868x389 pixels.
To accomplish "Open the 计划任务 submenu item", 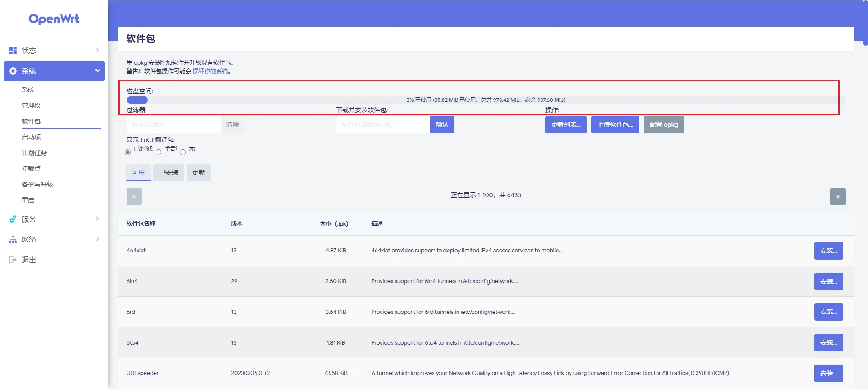I will [x=34, y=153].
